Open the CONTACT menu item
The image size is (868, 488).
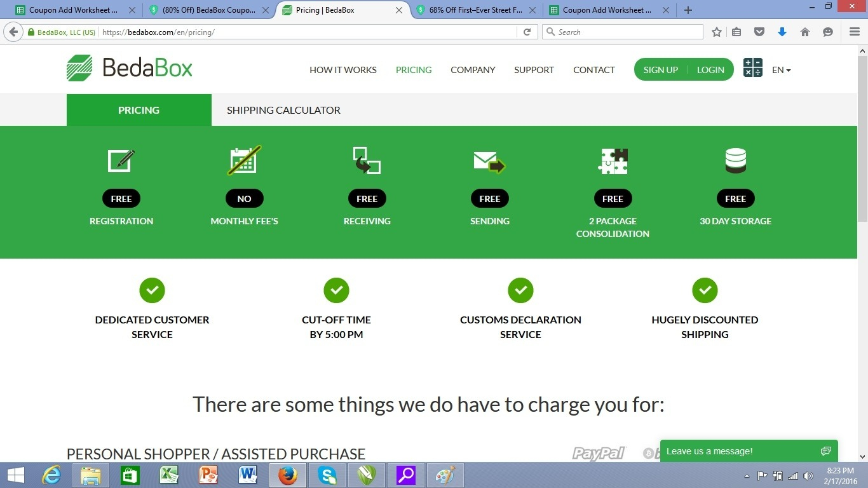point(594,70)
